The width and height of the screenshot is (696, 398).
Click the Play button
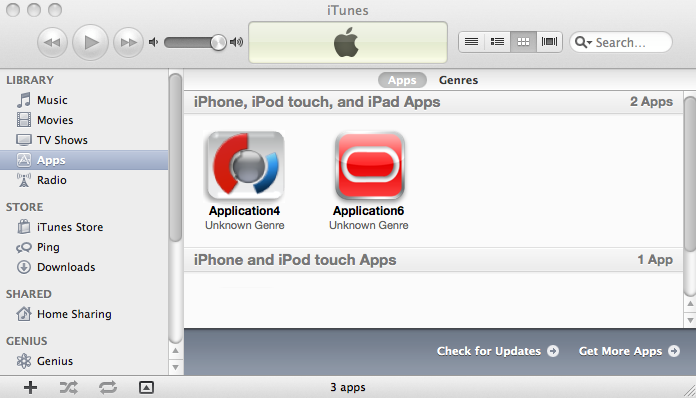click(91, 43)
